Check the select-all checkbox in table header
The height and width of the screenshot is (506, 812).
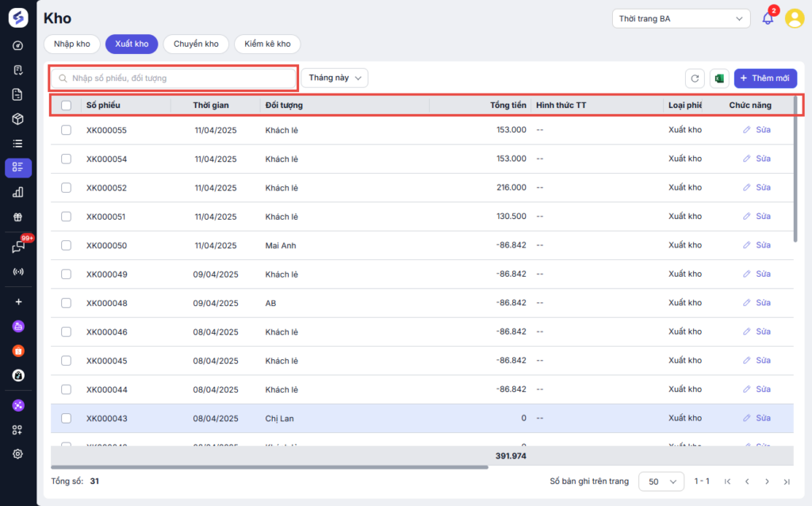point(67,105)
